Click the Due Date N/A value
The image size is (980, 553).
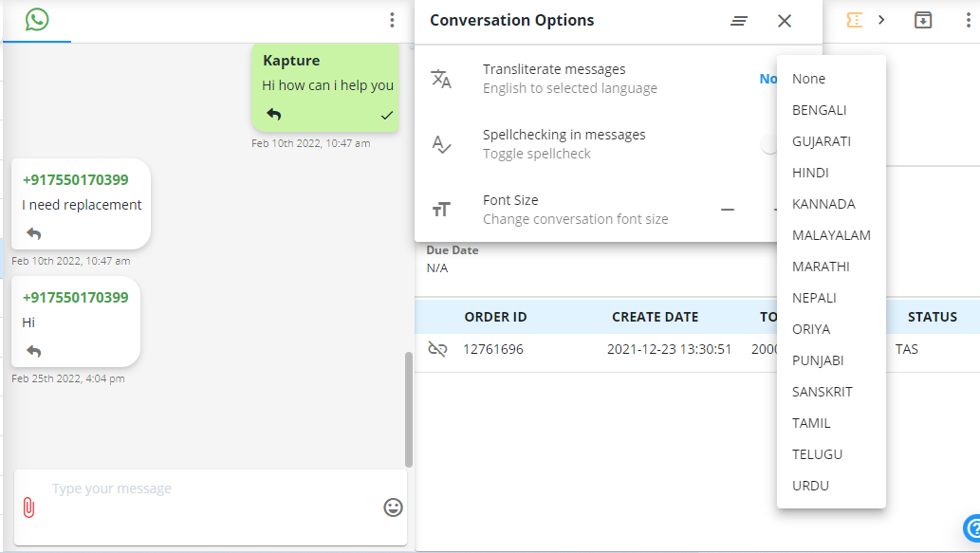click(x=437, y=268)
